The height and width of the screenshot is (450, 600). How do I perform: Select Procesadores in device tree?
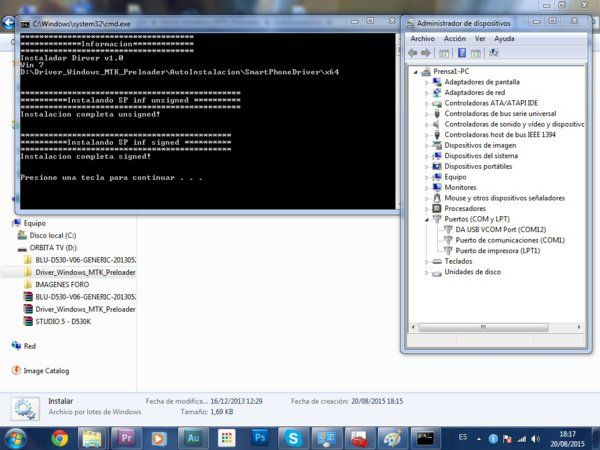(465, 209)
